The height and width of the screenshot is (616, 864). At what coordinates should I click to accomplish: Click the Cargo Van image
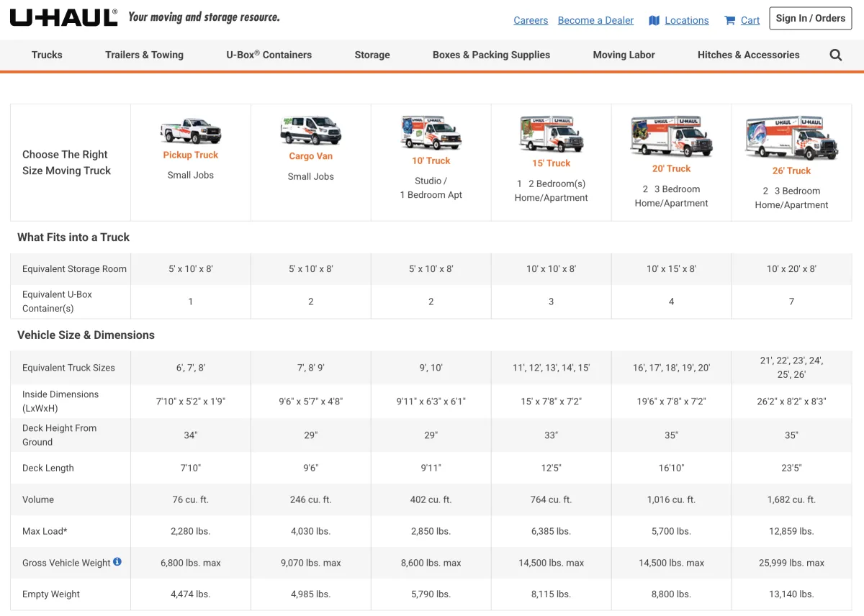311,131
